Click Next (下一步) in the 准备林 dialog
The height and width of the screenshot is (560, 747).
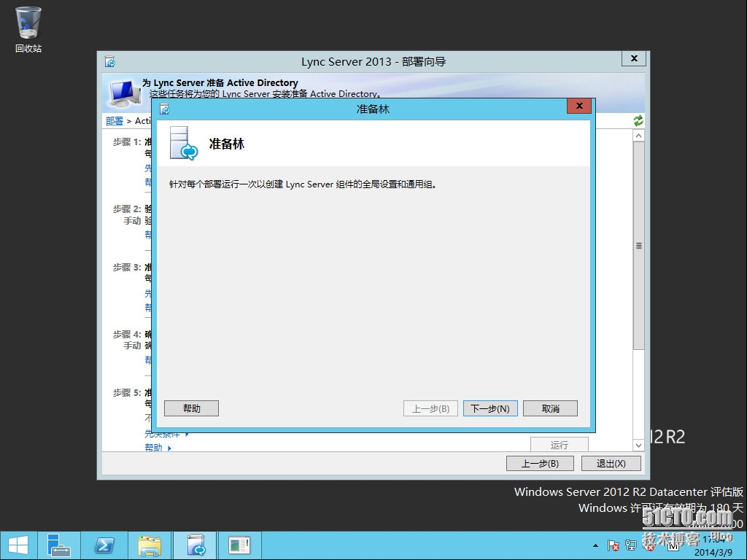click(490, 408)
